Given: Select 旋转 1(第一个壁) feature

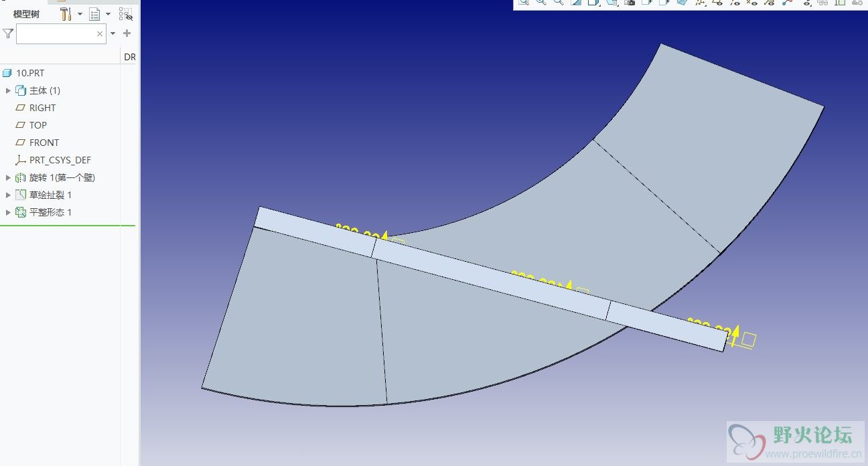Looking at the screenshot, I should click(x=62, y=177).
